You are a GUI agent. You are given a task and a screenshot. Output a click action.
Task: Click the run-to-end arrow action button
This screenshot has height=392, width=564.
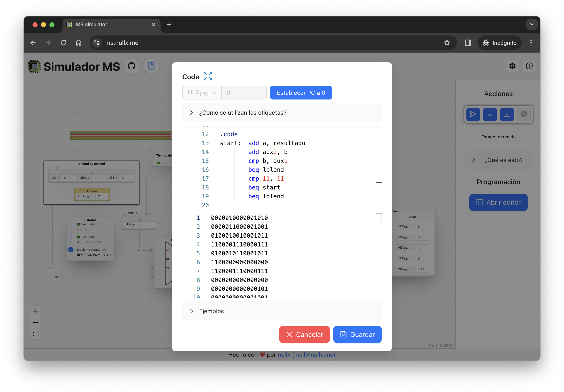pyautogui.click(x=507, y=114)
